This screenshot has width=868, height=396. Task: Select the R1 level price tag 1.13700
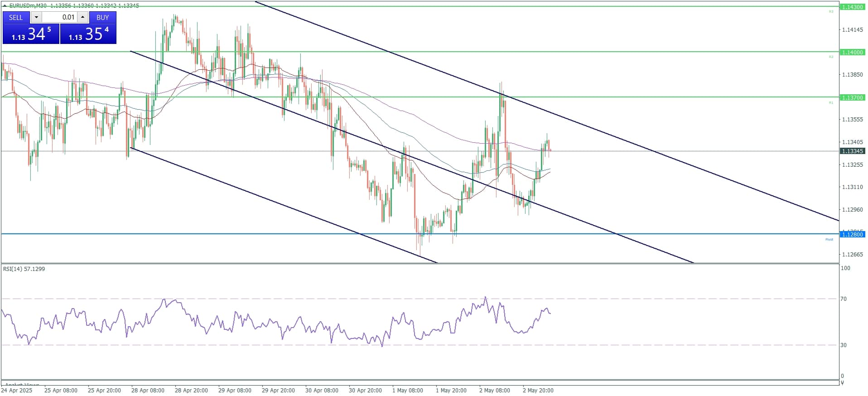[x=852, y=97]
